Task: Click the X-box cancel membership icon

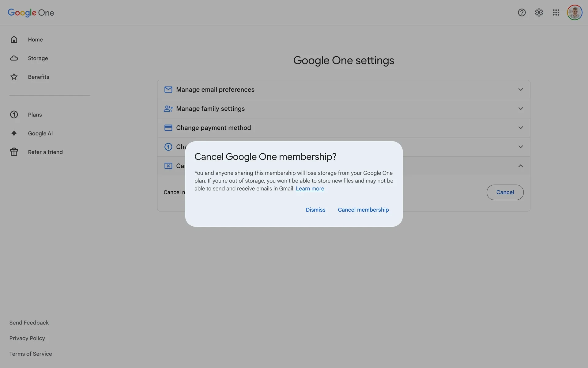Action: point(168,166)
